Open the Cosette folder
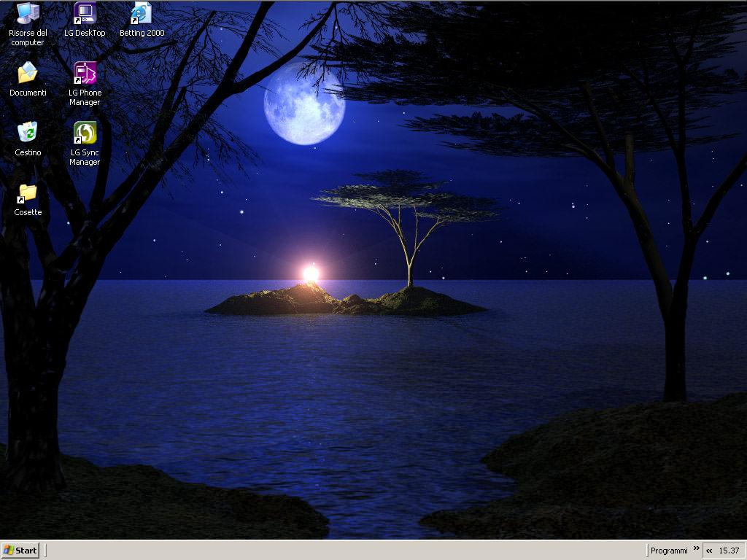Screen dimensions: 747x560 tap(27, 195)
